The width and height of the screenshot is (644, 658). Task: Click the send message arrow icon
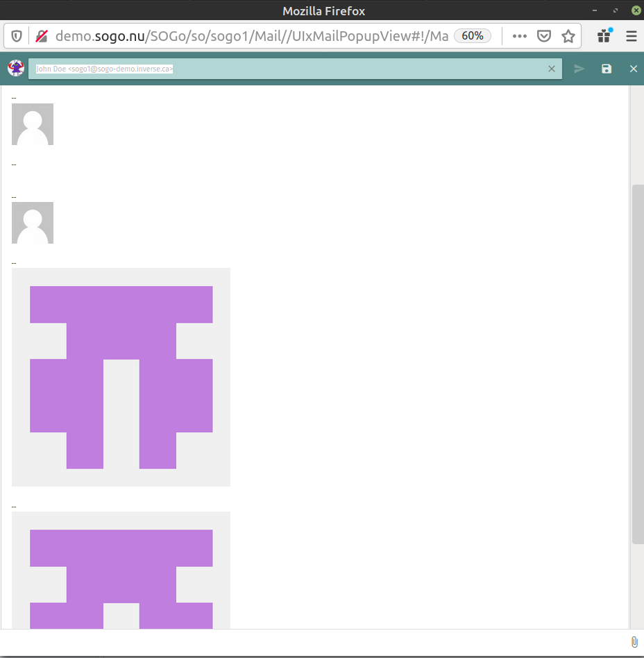pyautogui.click(x=579, y=69)
